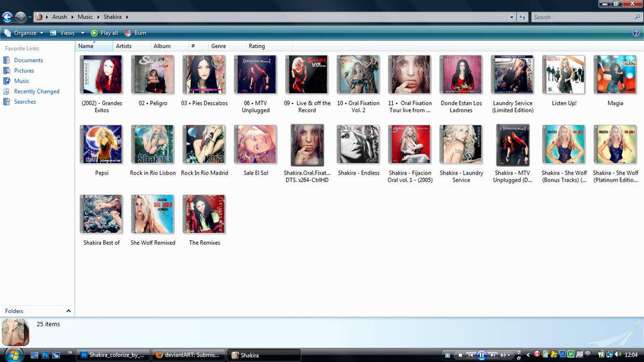The image size is (644, 362).
Task: Pause playback in the taskbar media player
Action: click(x=482, y=355)
